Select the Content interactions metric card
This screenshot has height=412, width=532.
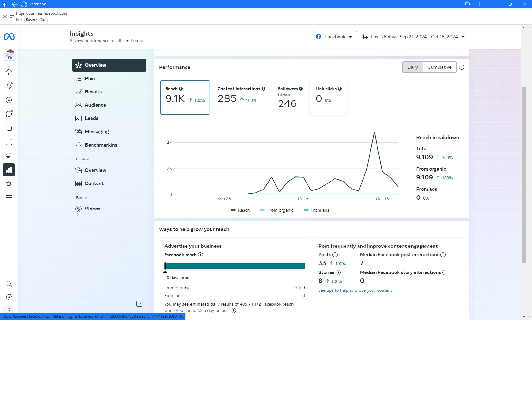coord(241,97)
